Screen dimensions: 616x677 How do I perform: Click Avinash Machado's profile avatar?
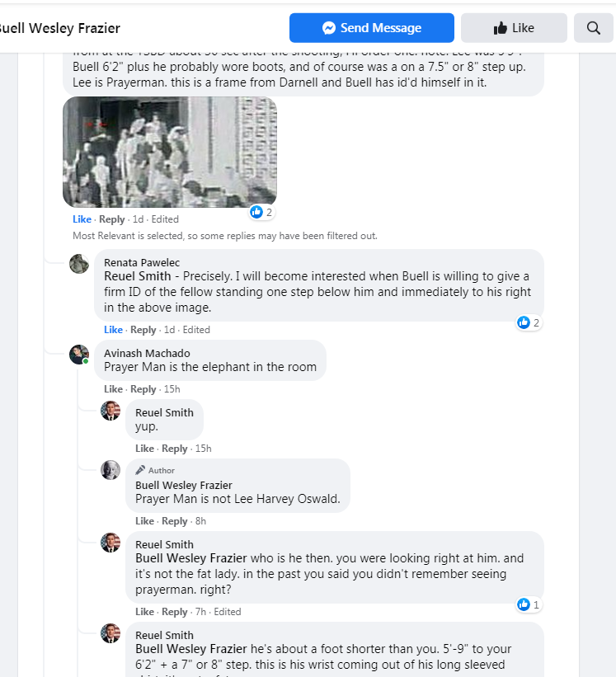[79, 355]
